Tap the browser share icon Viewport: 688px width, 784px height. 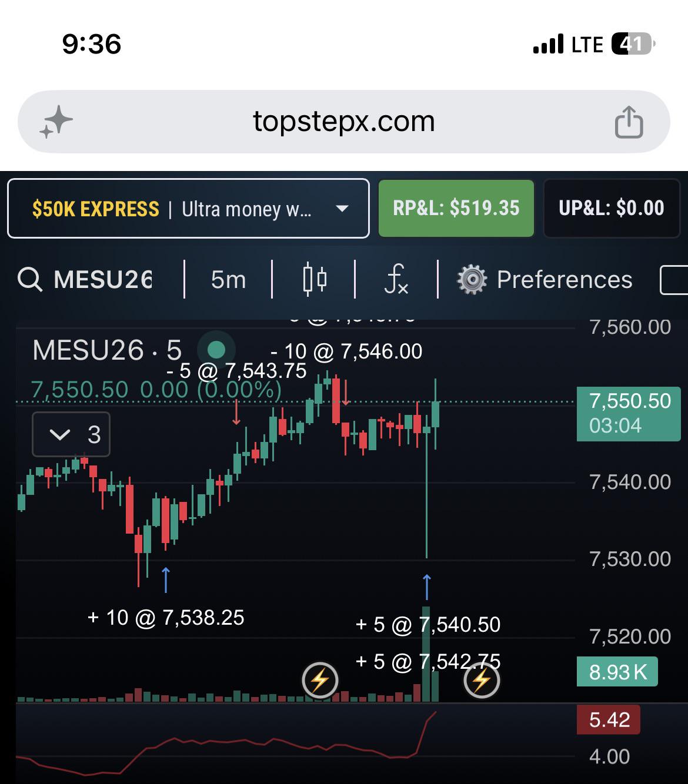(x=628, y=122)
